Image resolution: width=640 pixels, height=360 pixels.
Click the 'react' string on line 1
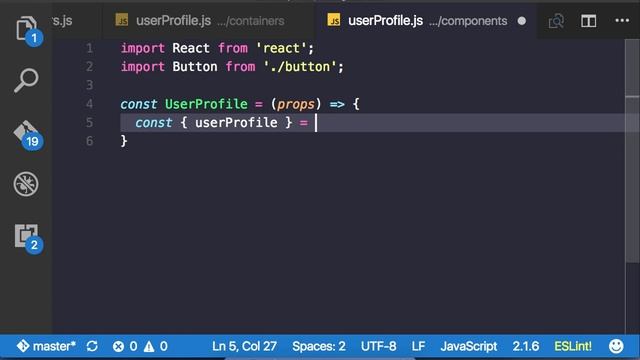[x=281, y=49]
